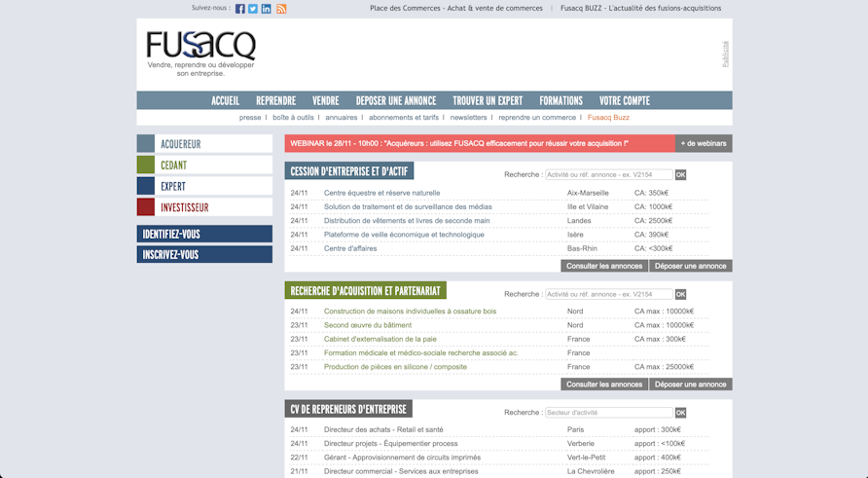Open the red WEBINAR le 28/11 banner

(480, 143)
